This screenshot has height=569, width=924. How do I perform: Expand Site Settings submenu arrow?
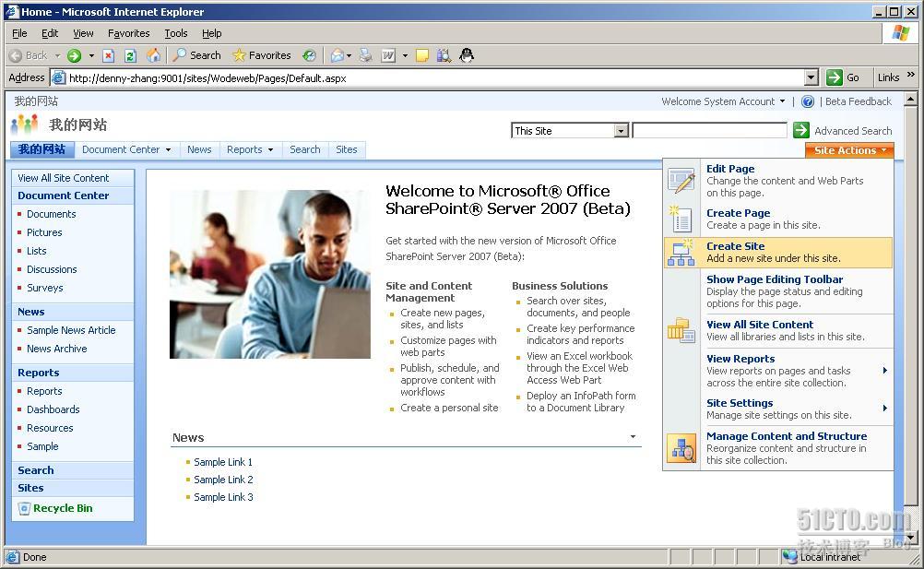tap(884, 409)
